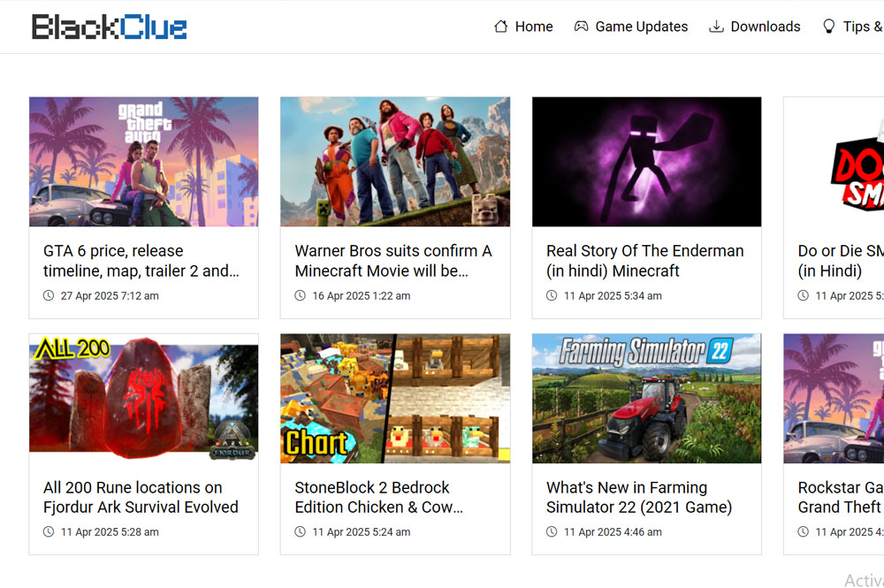Click the BlackClue site logo

click(x=109, y=27)
